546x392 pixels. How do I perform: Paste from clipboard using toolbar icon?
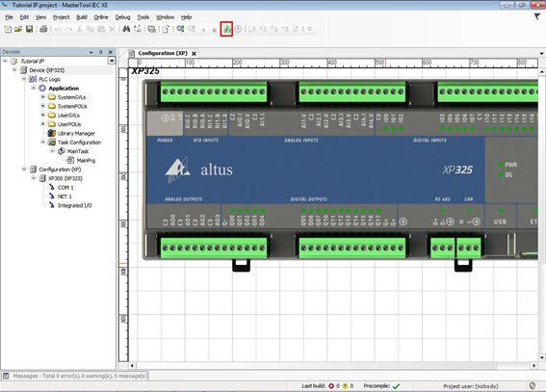pyautogui.click(x=101, y=29)
